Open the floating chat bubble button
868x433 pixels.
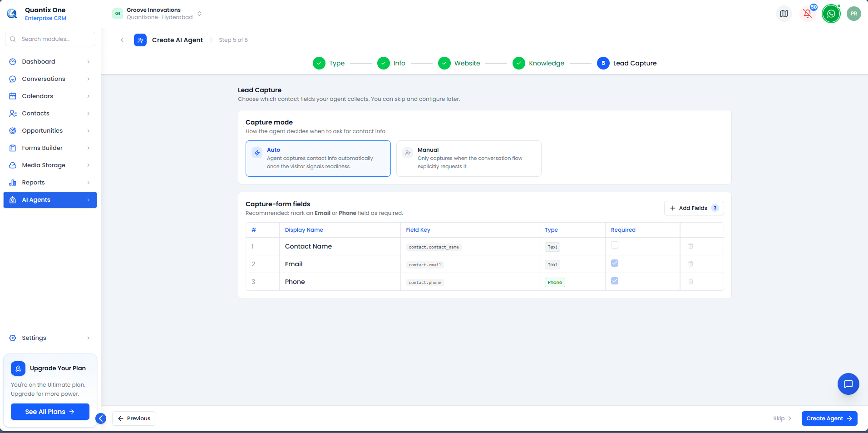(x=848, y=384)
